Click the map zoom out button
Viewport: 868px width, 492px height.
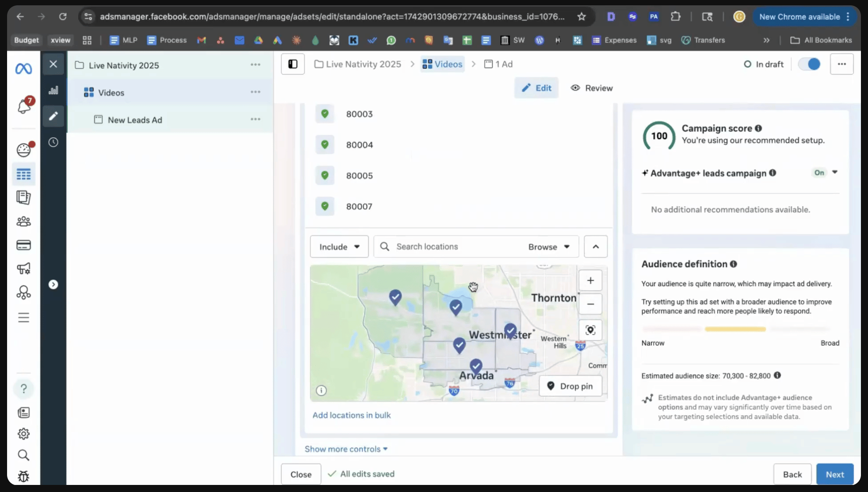590,304
